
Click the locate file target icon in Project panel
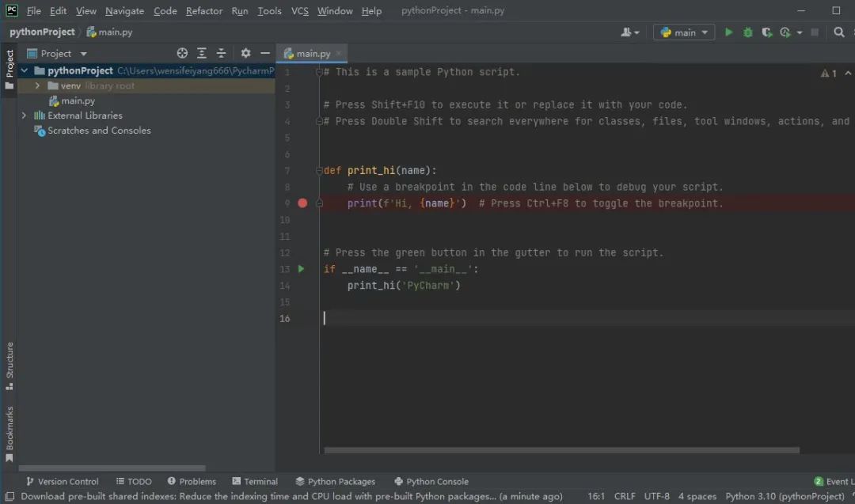point(182,53)
